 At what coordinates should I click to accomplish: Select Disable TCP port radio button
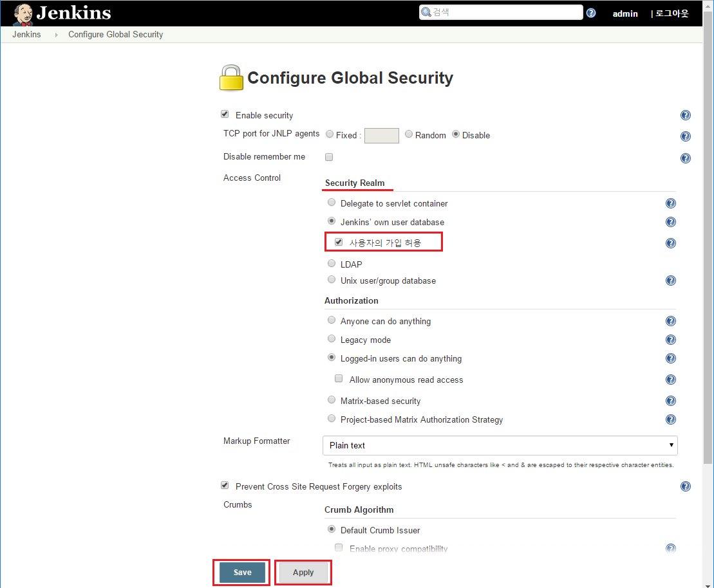coord(456,134)
